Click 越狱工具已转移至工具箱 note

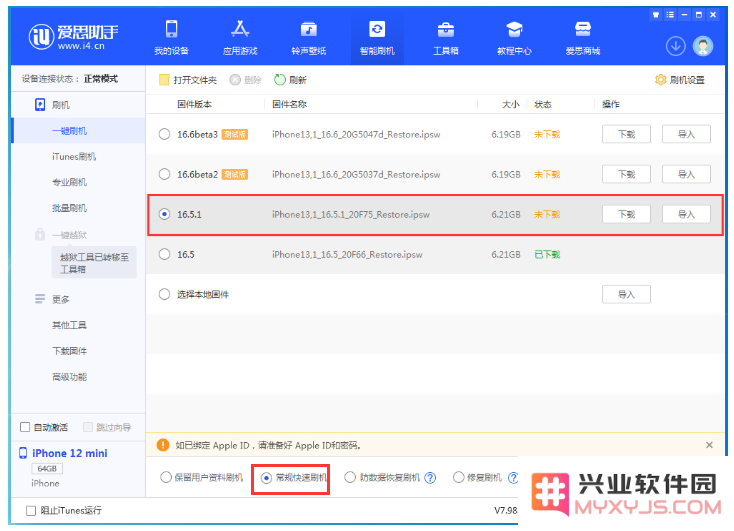94,263
